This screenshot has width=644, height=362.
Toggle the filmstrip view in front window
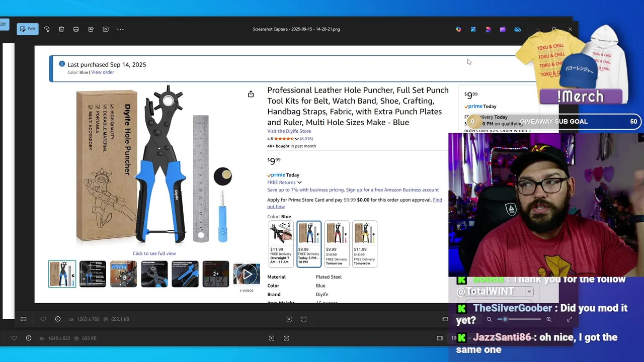coord(23,319)
